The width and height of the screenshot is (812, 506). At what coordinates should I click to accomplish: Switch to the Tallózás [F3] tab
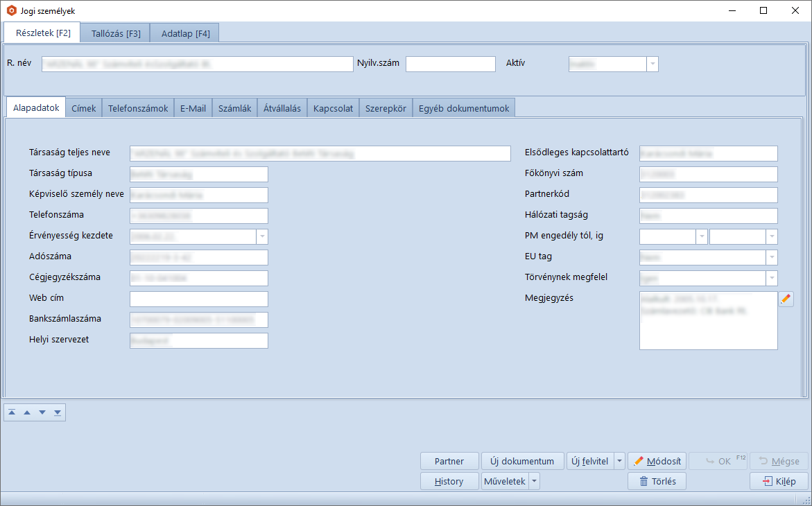(116, 33)
